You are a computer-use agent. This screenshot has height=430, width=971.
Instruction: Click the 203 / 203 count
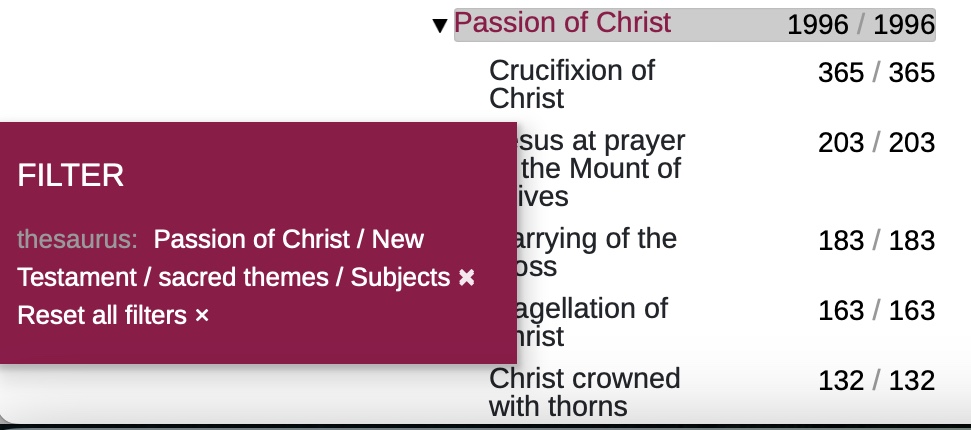pyautogui.click(x=875, y=143)
